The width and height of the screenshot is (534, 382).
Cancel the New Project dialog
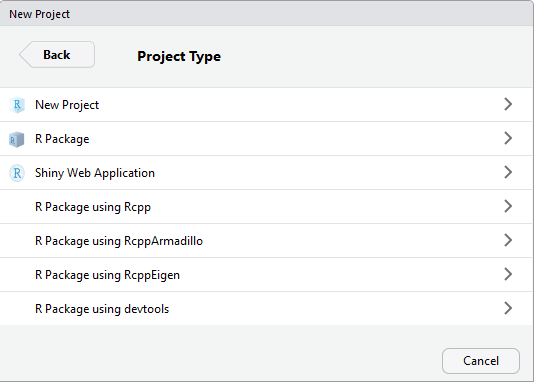pos(481,361)
